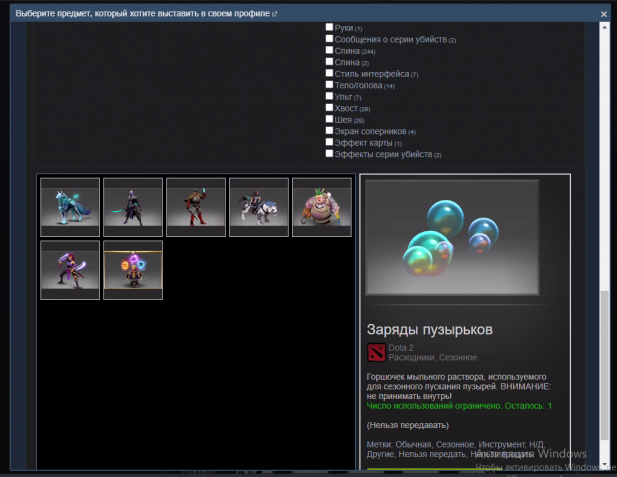Click the 'Горшочек мыльного раствора' description
Screen dimensions: 617x477
point(459,386)
